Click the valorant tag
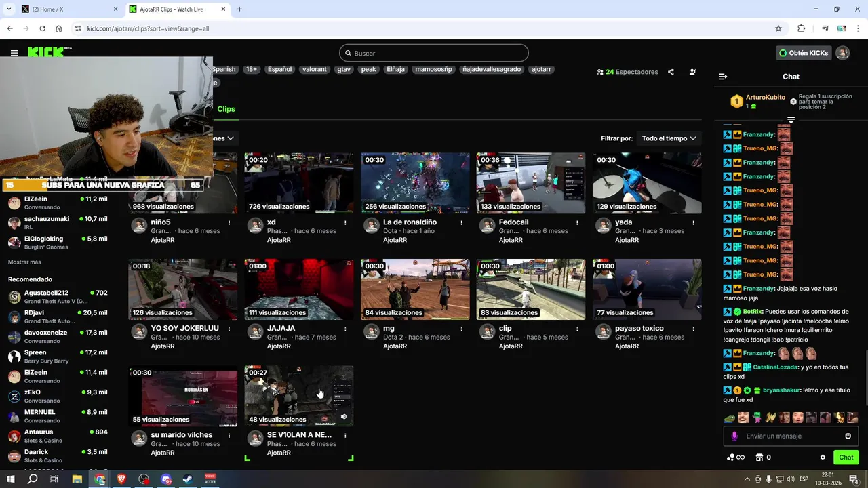Viewport: 868px width, 488px height. click(x=315, y=69)
